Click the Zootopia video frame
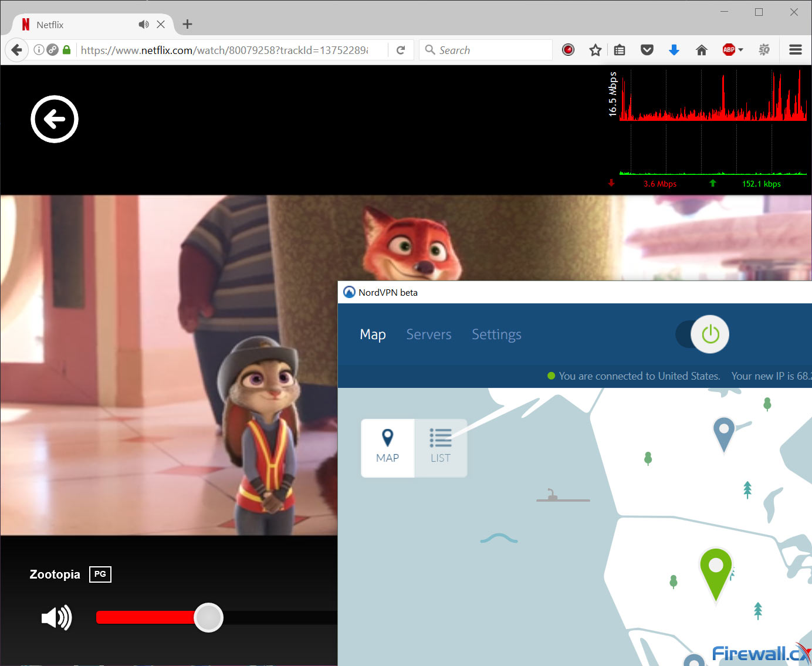Viewport: 812px width, 666px height. coord(169,365)
